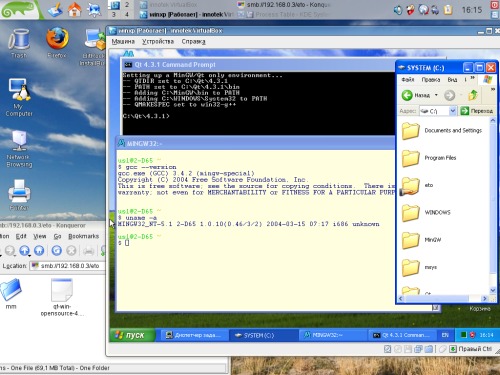
Task: Click right arrow of Explorer horizontal scrollbar
Action: 485,299
